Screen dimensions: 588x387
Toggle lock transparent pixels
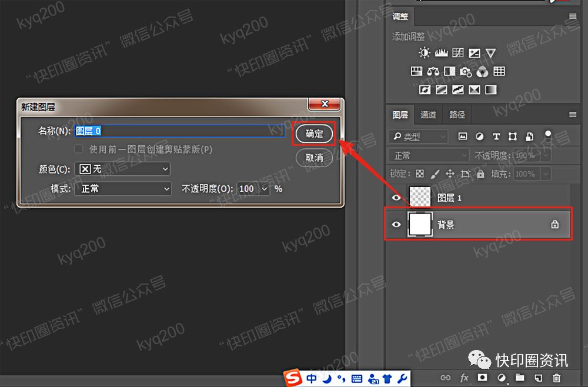[x=420, y=174]
